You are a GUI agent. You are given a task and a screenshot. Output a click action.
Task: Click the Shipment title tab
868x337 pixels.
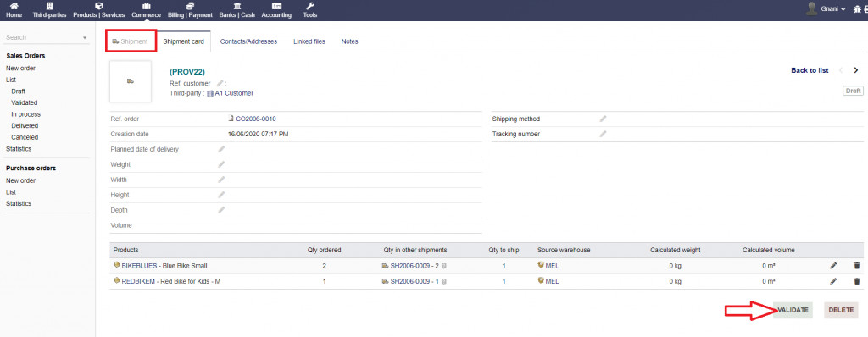(x=130, y=41)
